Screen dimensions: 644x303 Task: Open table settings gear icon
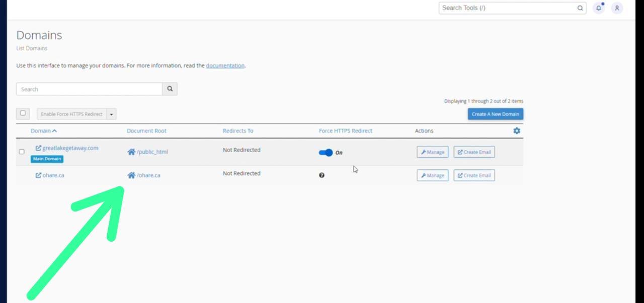(516, 131)
